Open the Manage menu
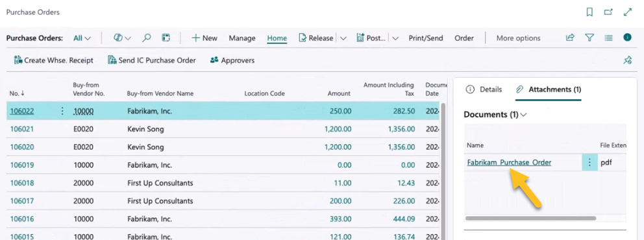644x240 pixels. [x=242, y=38]
